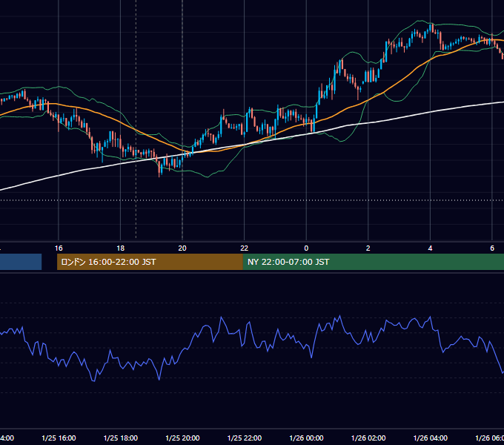This screenshot has height=445, width=504.
Task: Click the '1/25 20:00' lower axis label
Action: pyautogui.click(x=182, y=438)
